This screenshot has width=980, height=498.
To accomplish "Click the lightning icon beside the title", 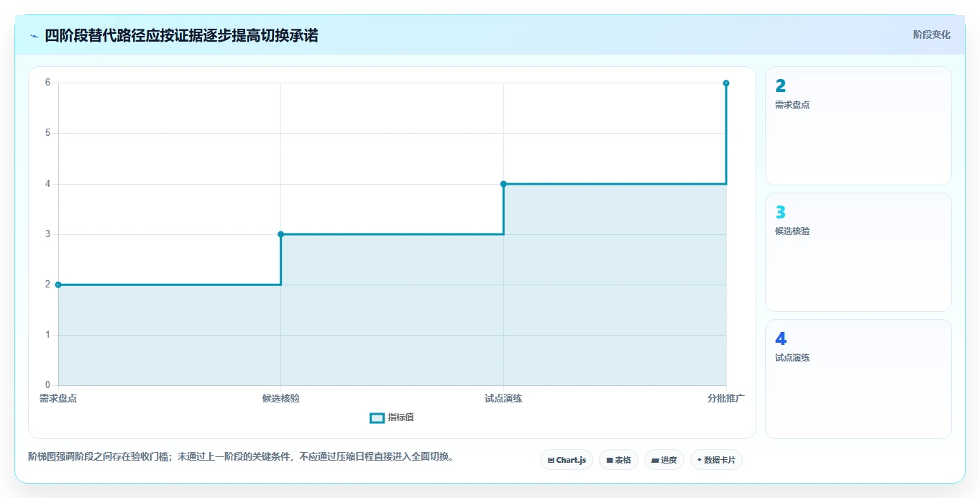I will [x=35, y=36].
